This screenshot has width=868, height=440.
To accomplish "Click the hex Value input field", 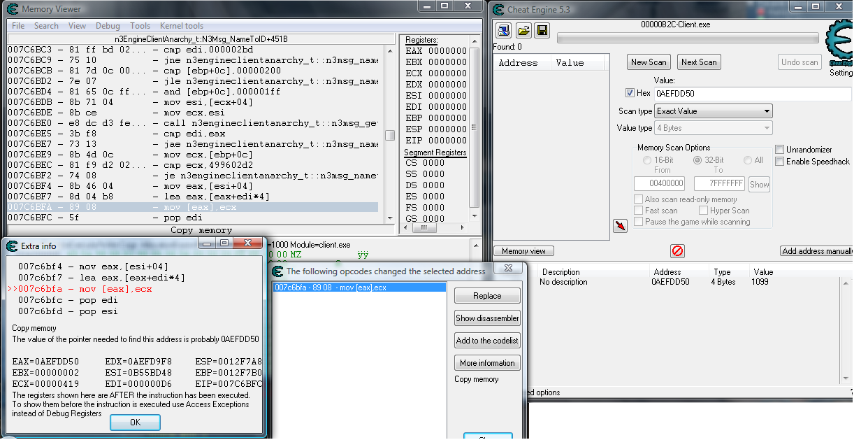I will 752,93.
